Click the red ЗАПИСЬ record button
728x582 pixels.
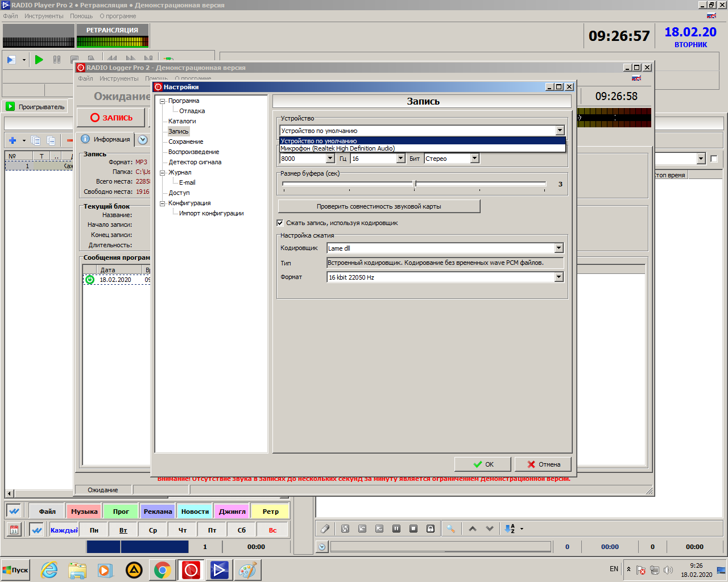(x=111, y=118)
